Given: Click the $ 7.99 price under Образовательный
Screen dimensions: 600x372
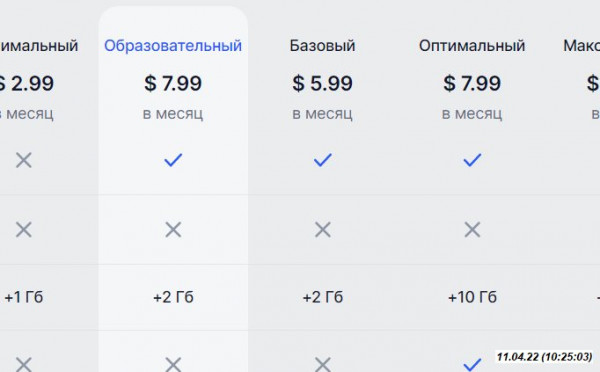Looking at the screenshot, I should point(173,83).
